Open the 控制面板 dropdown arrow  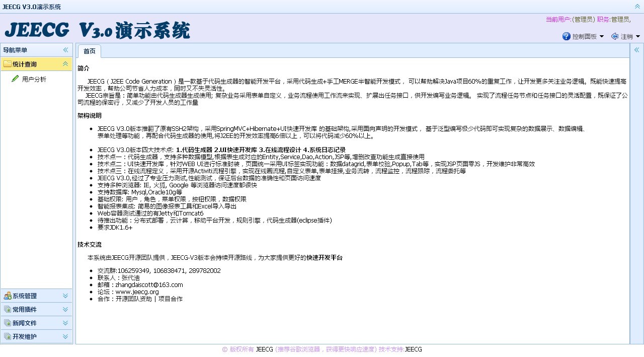602,36
